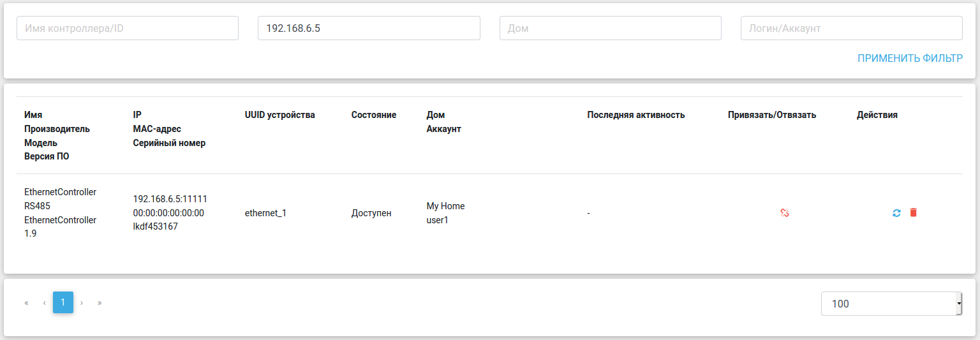This screenshot has height=340, width=980.
Task: Click the ethernet_1 device UUID cell
Action: 265,213
